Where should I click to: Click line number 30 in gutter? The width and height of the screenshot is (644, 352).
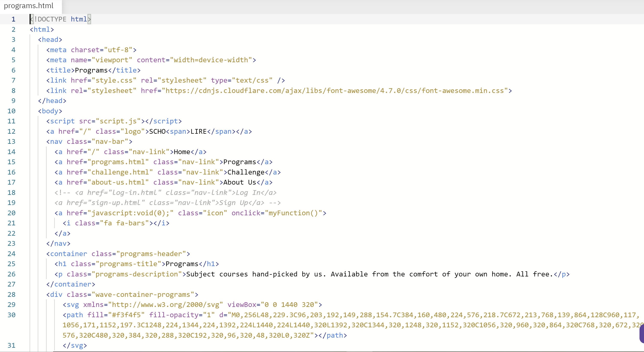click(x=12, y=315)
